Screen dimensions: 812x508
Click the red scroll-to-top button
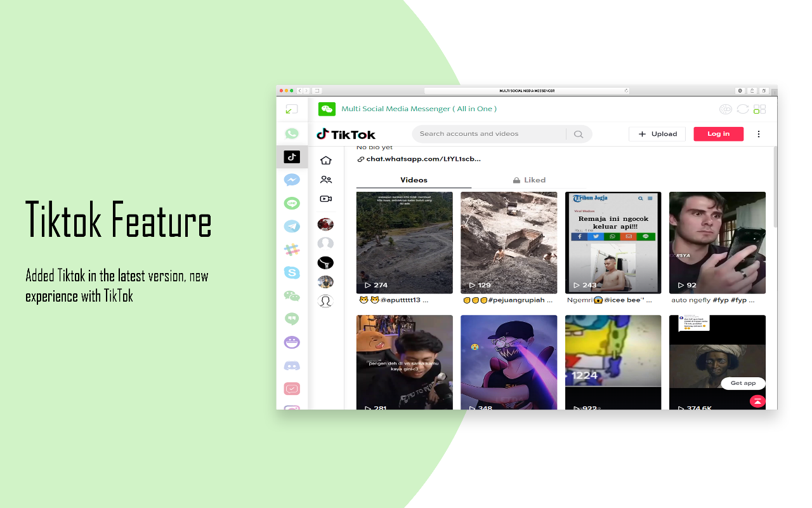(757, 401)
